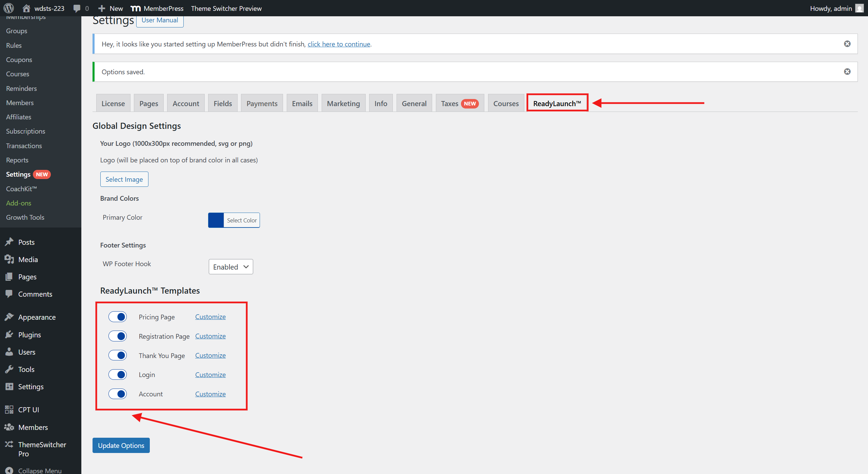This screenshot has width=868, height=474.
Task: Switch to the Payments tab
Action: [x=262, y=103]
